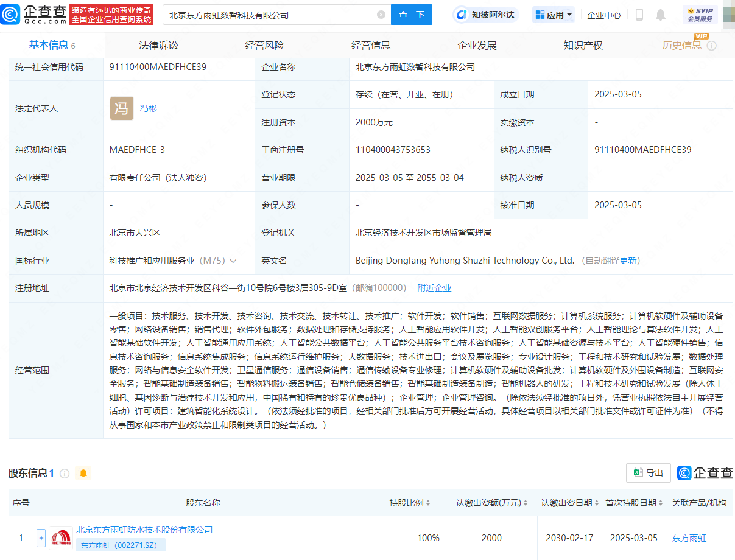Click the 成立日期 value 2025-03-05
This screenshot has width=735, height=560.
[618, 94]
